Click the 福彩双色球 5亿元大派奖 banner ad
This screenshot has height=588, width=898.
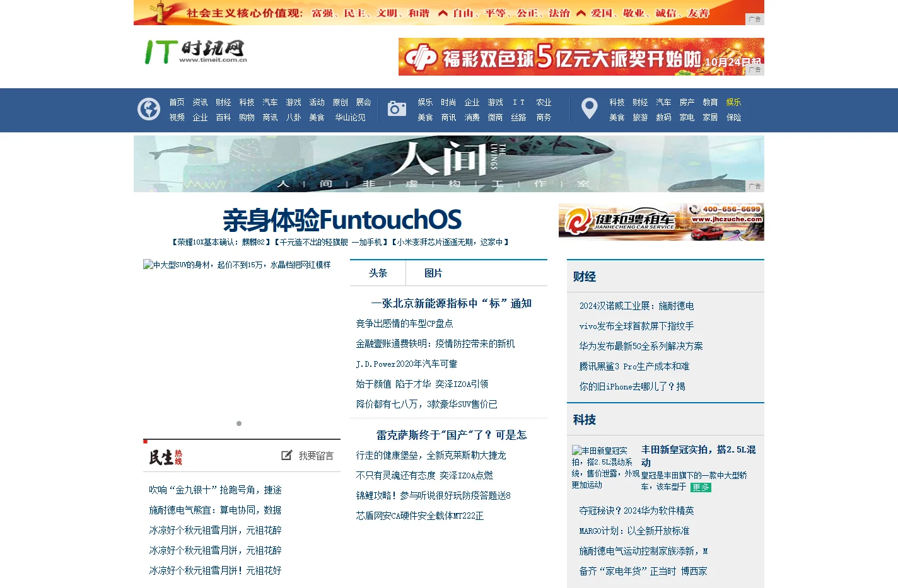click(x=581, y=57)
